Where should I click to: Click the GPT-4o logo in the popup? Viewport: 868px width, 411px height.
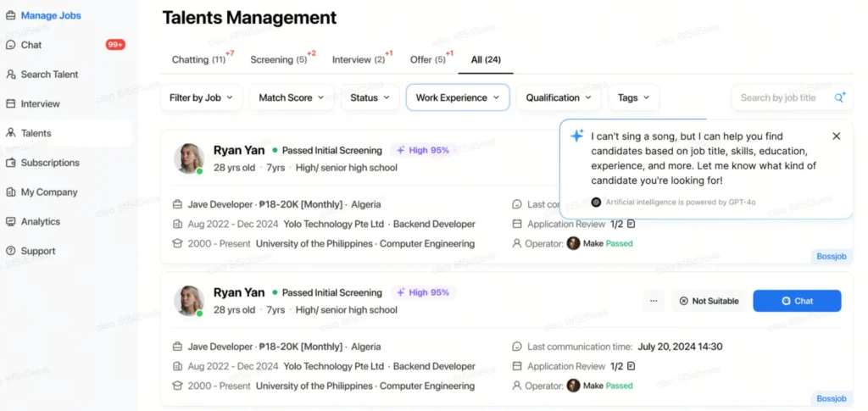click(596, 203)
